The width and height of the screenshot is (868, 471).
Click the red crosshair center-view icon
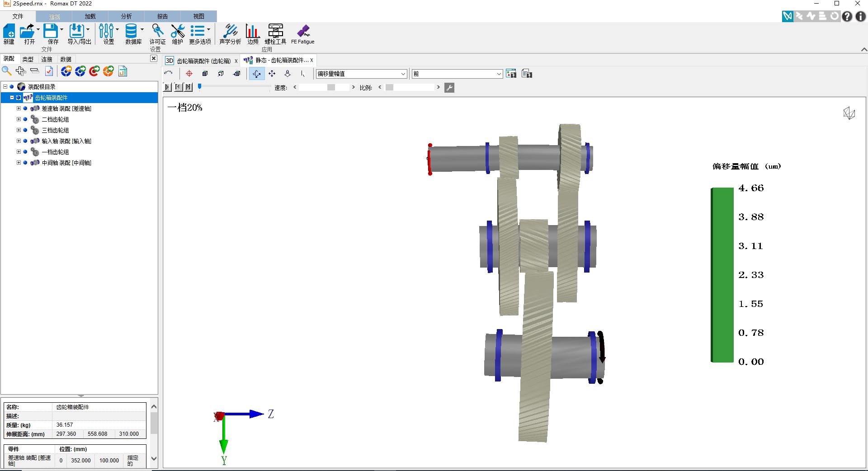(189, 74)
